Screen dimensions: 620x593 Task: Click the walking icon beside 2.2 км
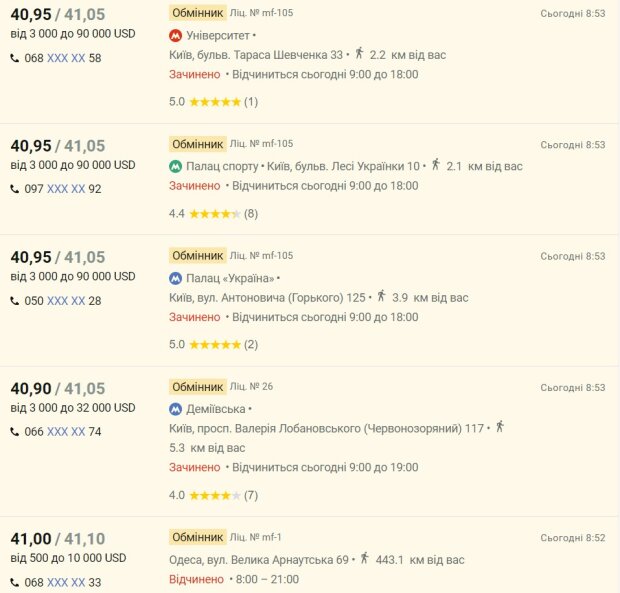coord(359,53)
